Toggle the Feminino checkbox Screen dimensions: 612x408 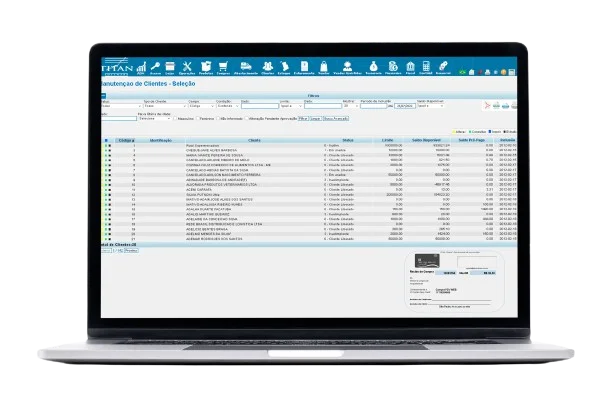[x=197, y=118]
